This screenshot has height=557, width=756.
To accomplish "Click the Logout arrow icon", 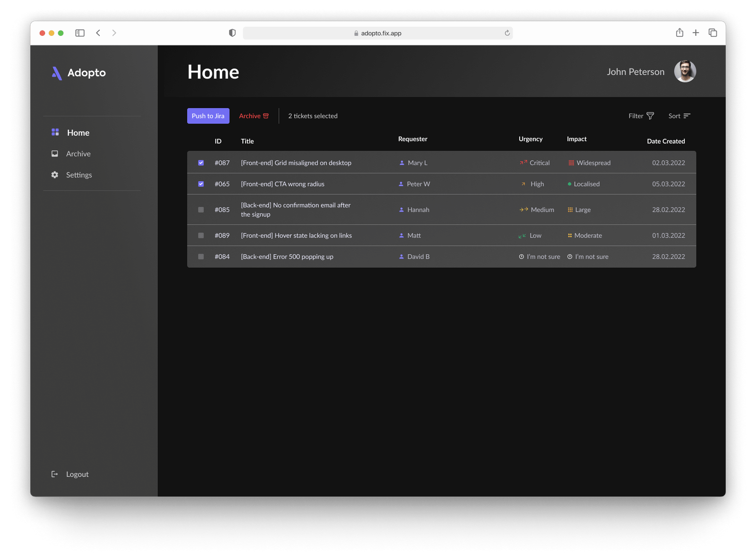I will click(55, 474).
